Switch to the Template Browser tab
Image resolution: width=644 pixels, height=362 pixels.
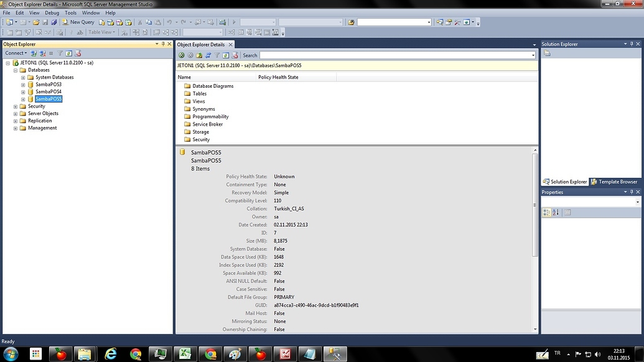tap(614, 182)
